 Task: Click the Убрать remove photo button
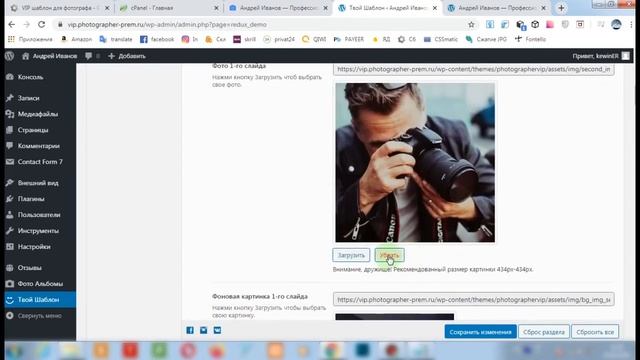(x=389, y=255)
